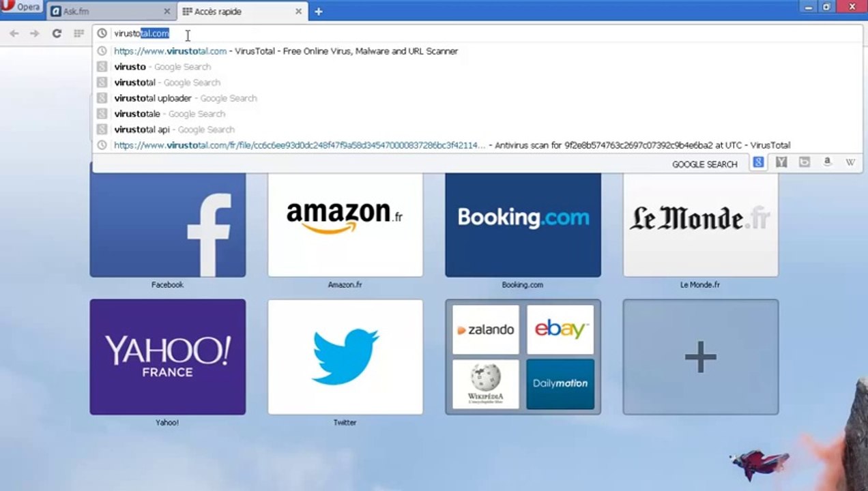
Task: Open the Twitter speed dial tile
Action: (345, 357)
